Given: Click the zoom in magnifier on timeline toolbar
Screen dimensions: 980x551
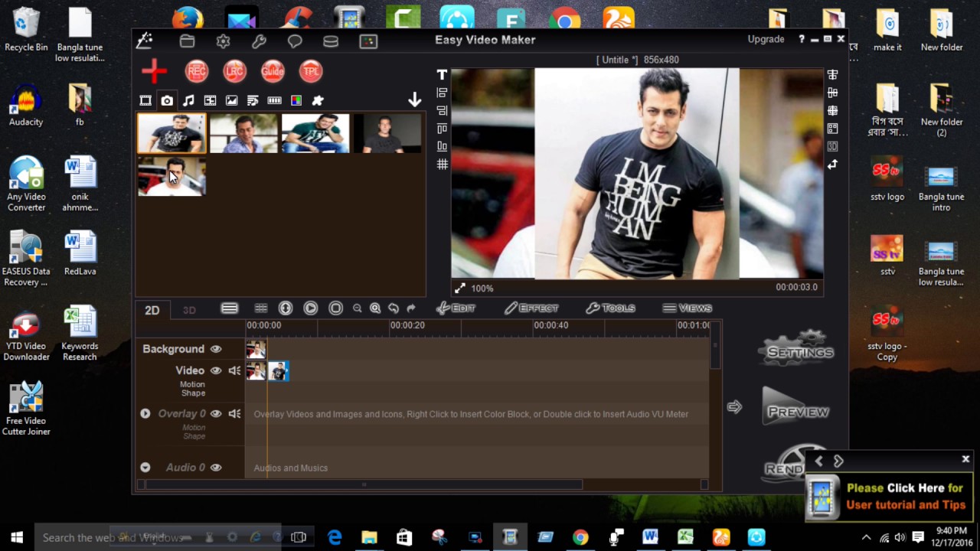Looking at the screenshot, I should [375, 308].
